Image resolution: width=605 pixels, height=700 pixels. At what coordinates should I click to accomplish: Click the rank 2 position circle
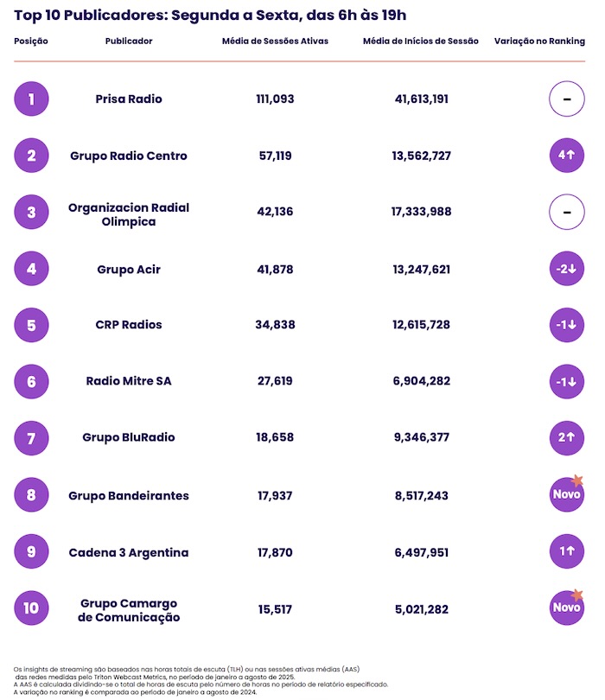click(x=31, y=156)
